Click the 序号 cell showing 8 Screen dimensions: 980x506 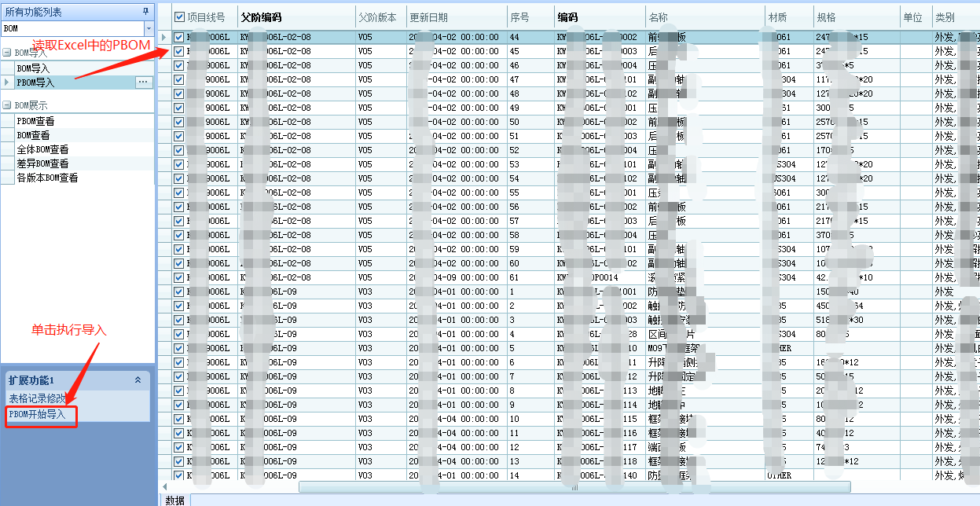[x=530, y=390]
